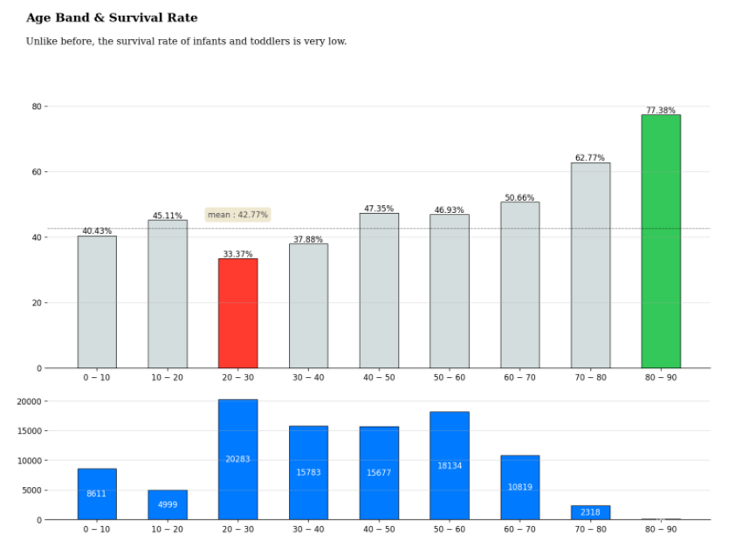Click the blue bar labeled 4999
Image resolution: width=756 pixels, height=548 pixels.
(167, 505)
